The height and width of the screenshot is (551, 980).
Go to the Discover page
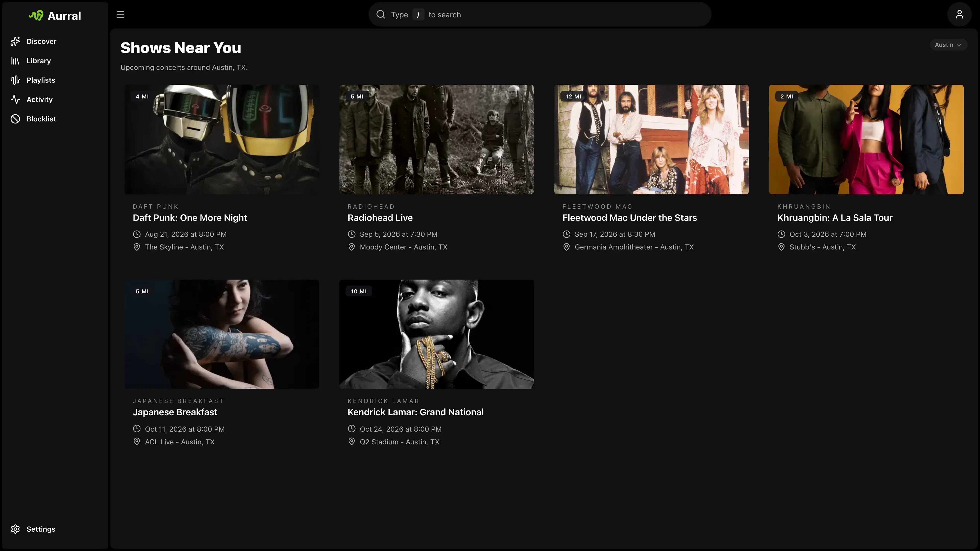click(x=41, y=41)
